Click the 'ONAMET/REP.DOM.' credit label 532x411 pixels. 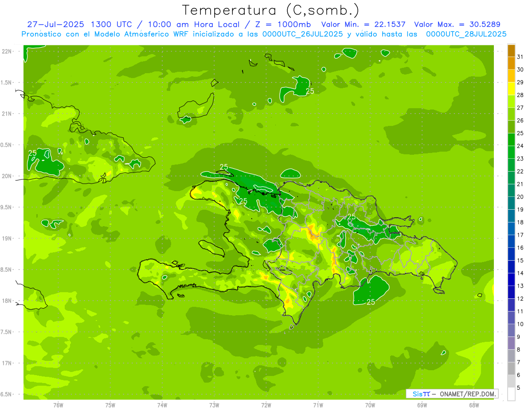(x=468, y=394)
